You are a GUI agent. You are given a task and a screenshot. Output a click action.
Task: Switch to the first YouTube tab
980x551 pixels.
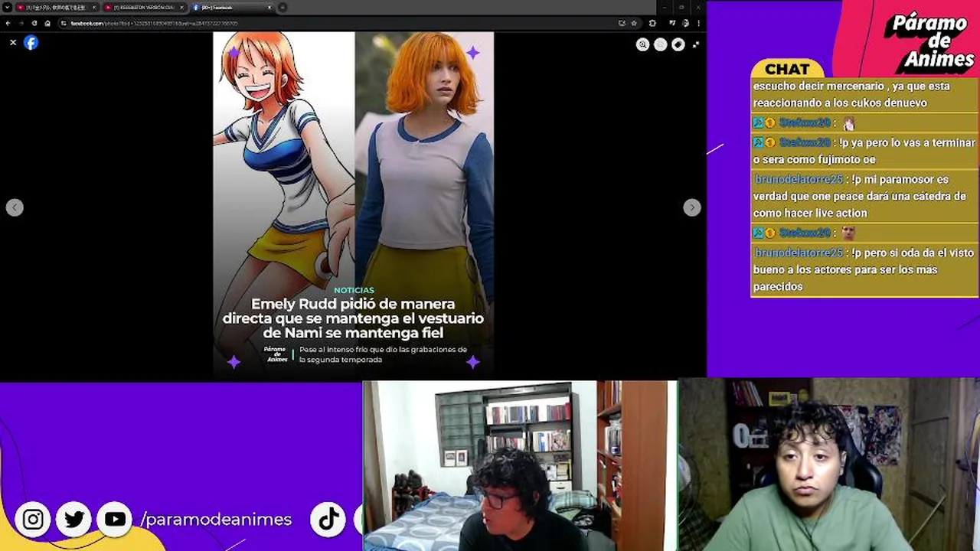[57, 7]
